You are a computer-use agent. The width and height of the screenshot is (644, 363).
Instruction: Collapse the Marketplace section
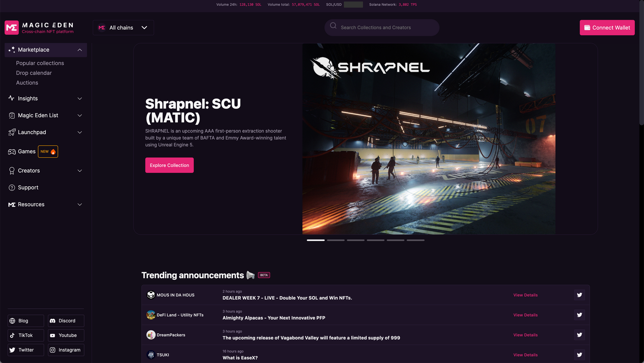point(80,50)
